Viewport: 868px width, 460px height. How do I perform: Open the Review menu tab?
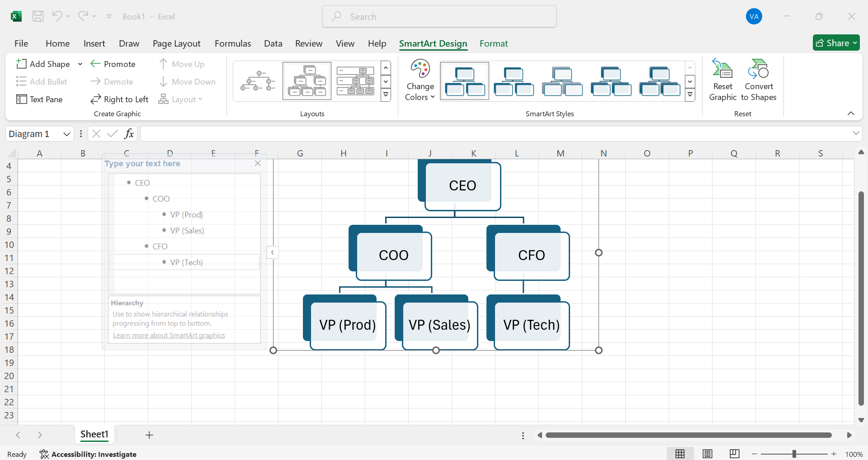(x=309, y=43)
